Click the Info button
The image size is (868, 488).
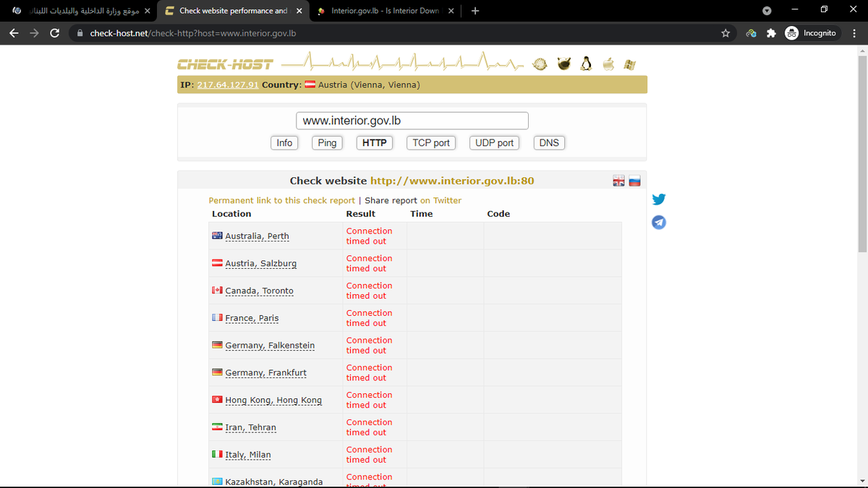tap(285, 143)
